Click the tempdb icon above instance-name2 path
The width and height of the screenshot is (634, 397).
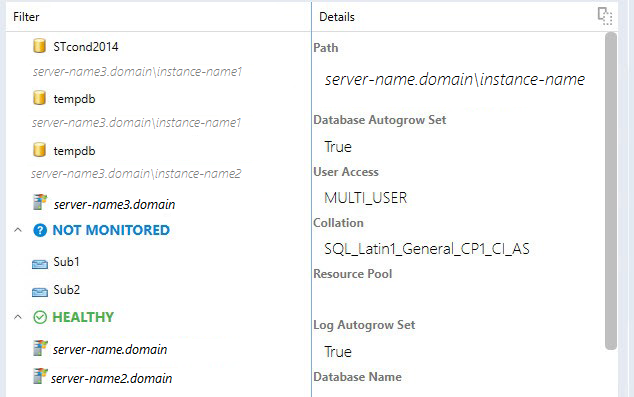(x=39, y=150)
